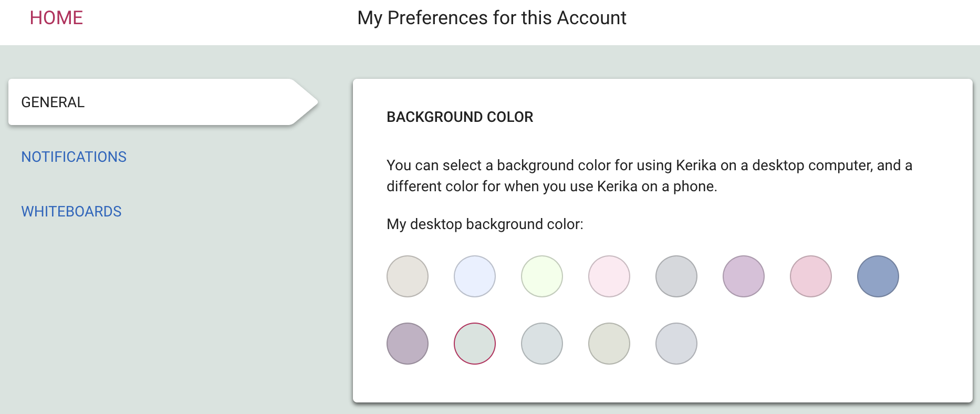The image size is (980, 414).
Task: Switch to the WHITEBOARDS preferences tab
Action: click(x=71, y=211)
